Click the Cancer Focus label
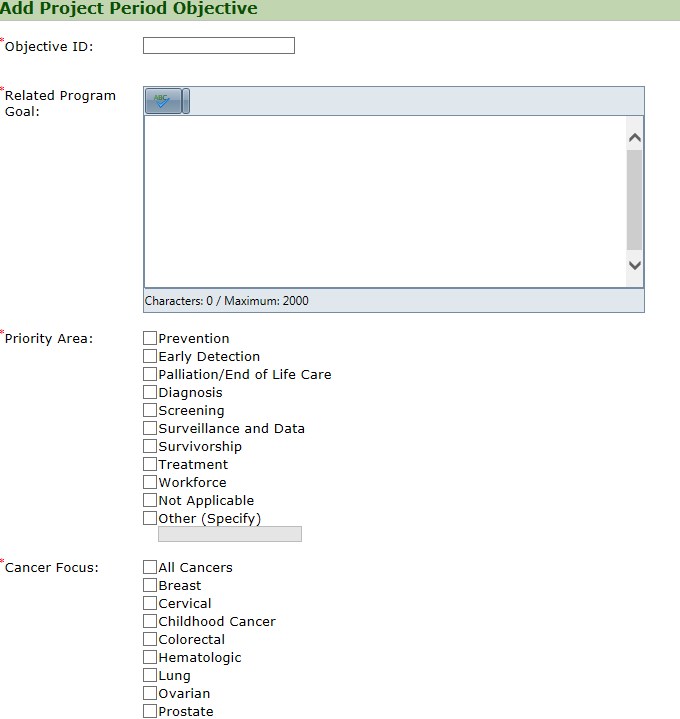 (51, 568)
